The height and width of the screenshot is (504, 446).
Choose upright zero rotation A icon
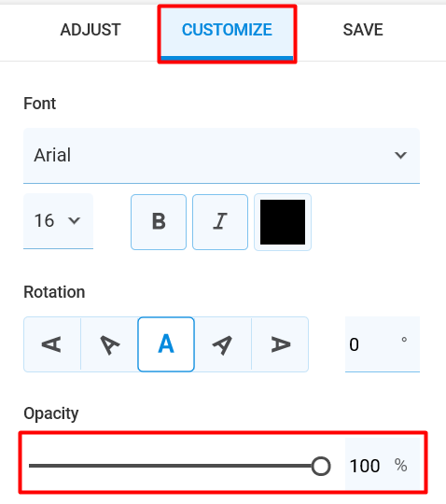coord(166,344)
